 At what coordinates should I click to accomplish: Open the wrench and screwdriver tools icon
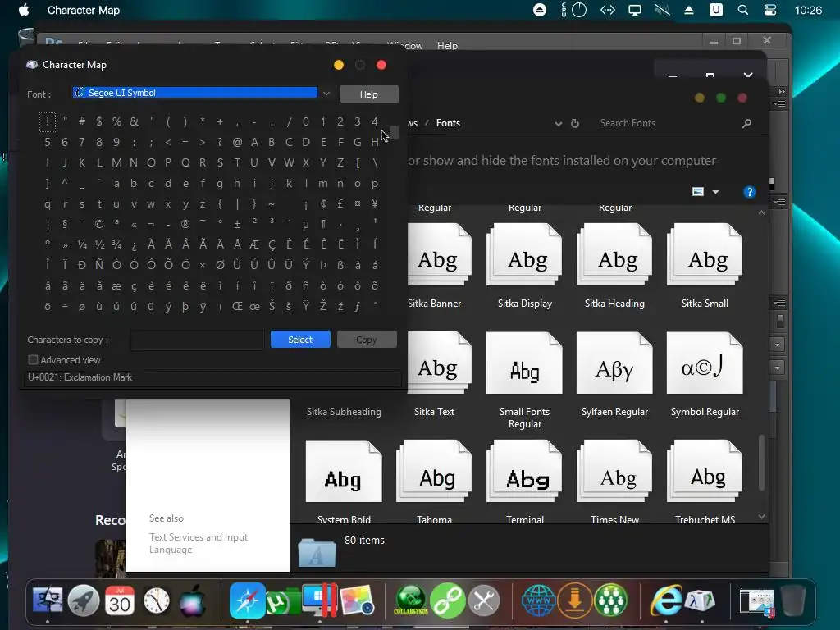point(484,600)
